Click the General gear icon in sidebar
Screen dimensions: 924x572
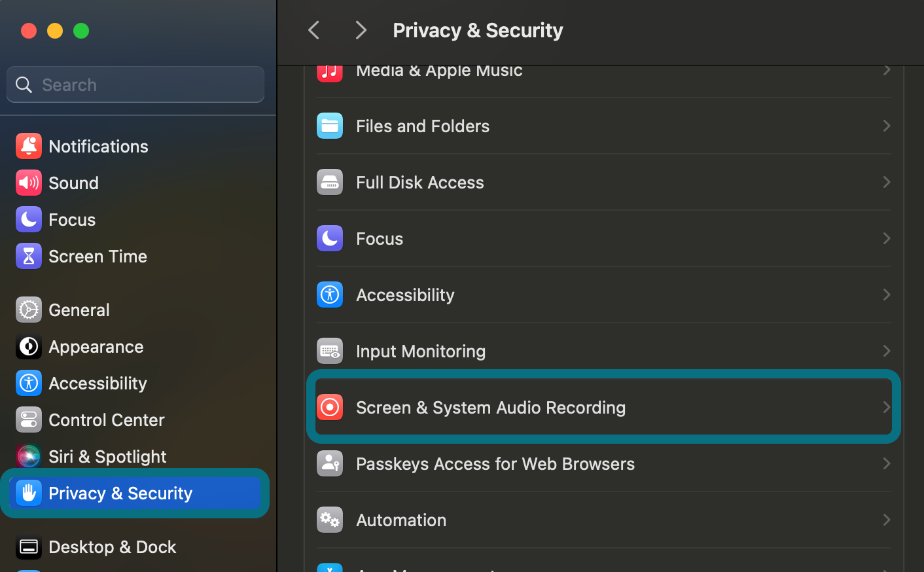click(29, 310)
